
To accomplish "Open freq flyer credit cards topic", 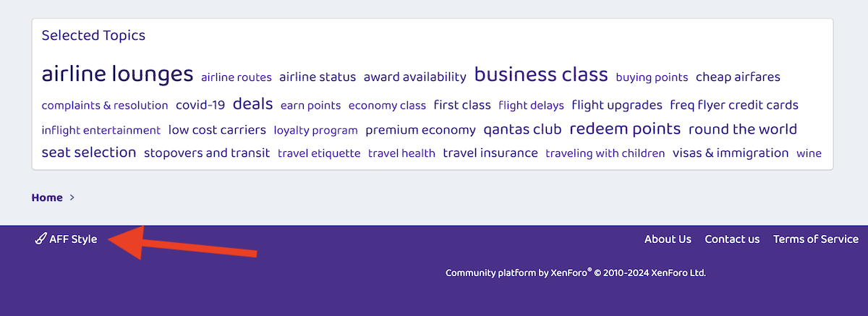I will coord(734,106).
